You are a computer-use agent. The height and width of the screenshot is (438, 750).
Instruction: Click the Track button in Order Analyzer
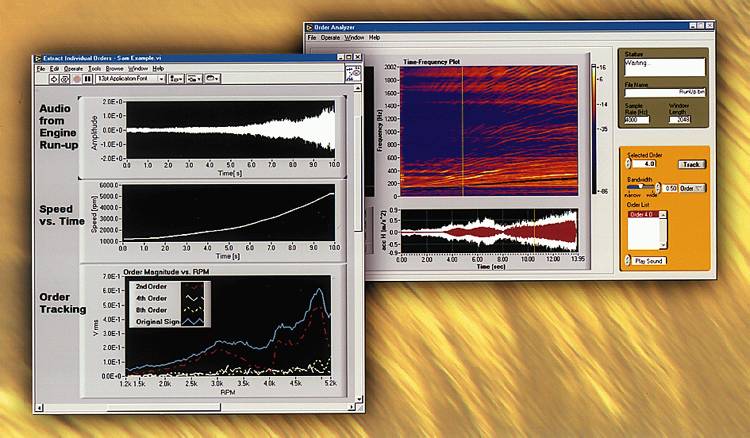tap(692, 164)
